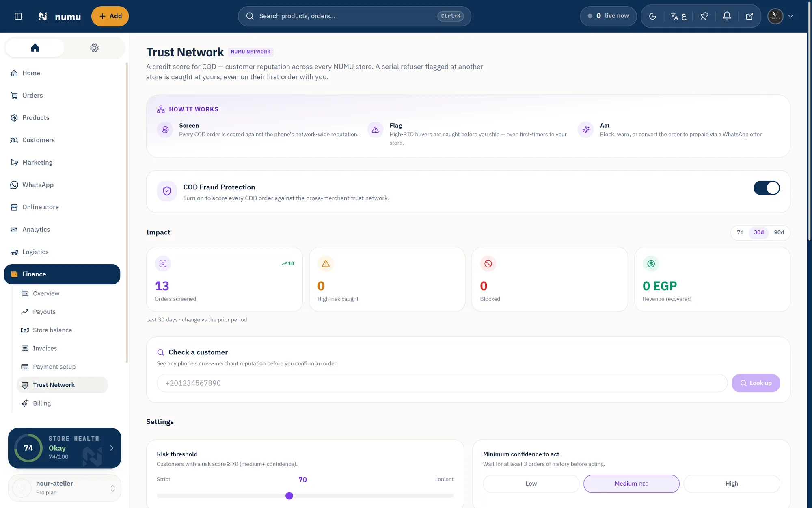Click the How It Works network icon
Viewport: 812px width, 508px height.
pos(161,109)
